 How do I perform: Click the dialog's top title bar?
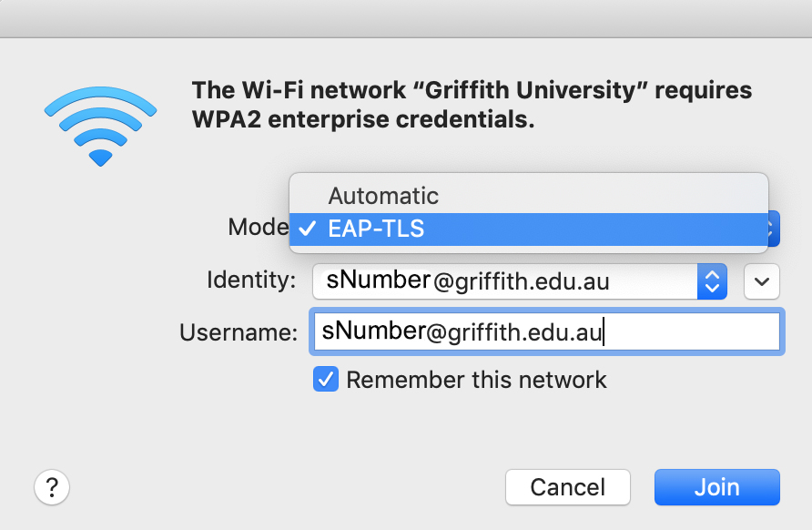406,18
